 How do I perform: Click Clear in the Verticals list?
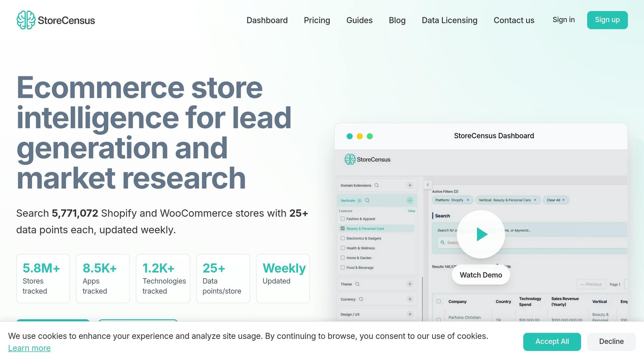coord(412,211)
